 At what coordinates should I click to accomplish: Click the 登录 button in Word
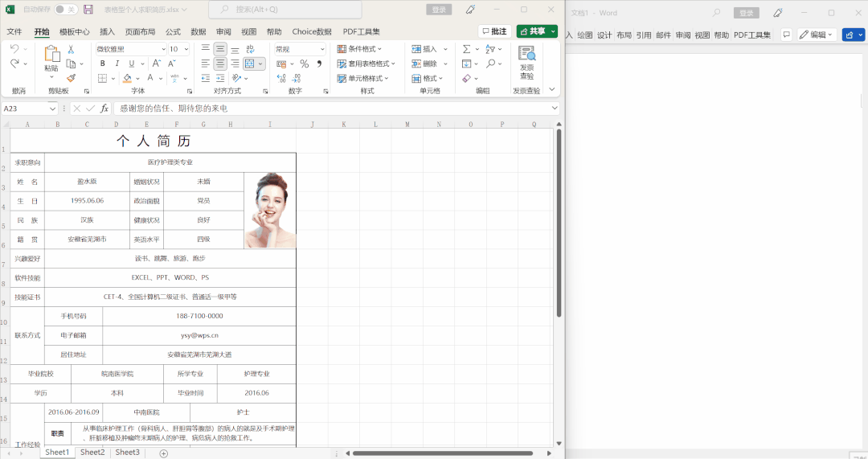747,13
